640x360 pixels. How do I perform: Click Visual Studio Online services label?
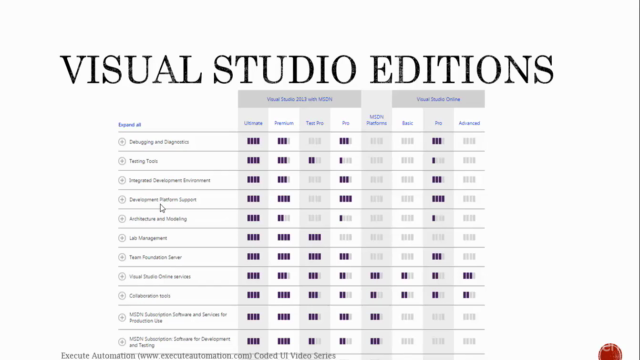click(x=160, y=276)
